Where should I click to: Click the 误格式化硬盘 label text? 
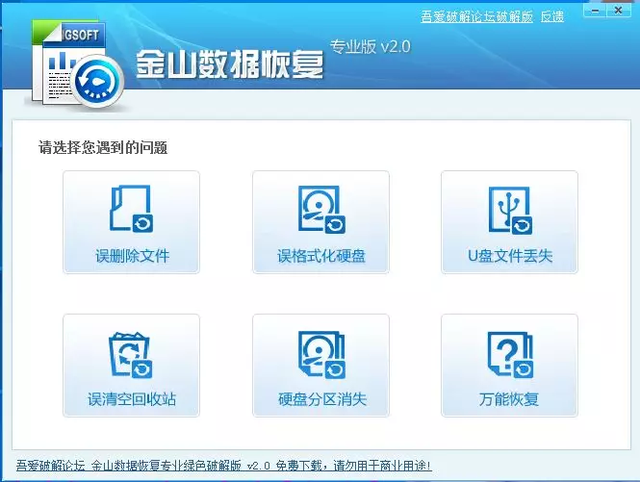point(321,256)
